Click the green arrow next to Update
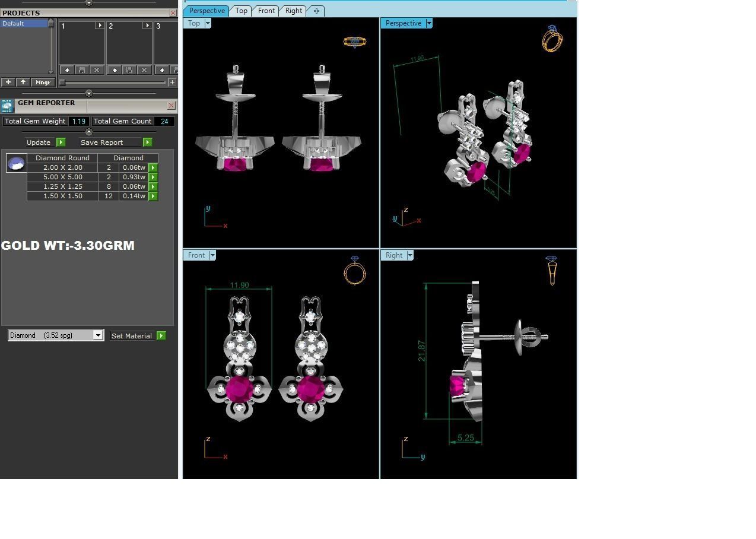 coord(61,142)
